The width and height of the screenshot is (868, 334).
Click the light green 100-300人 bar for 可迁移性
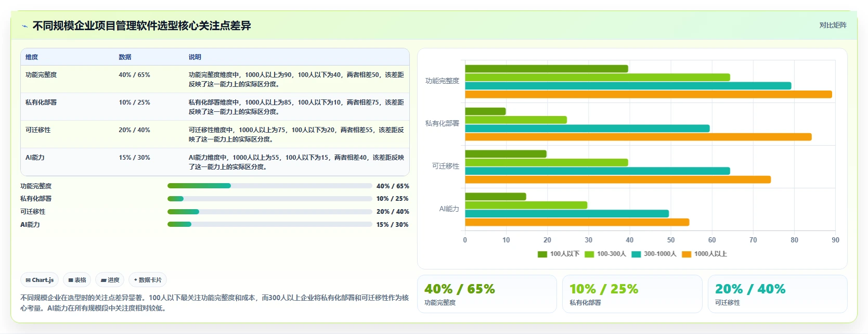pos(547,162)
